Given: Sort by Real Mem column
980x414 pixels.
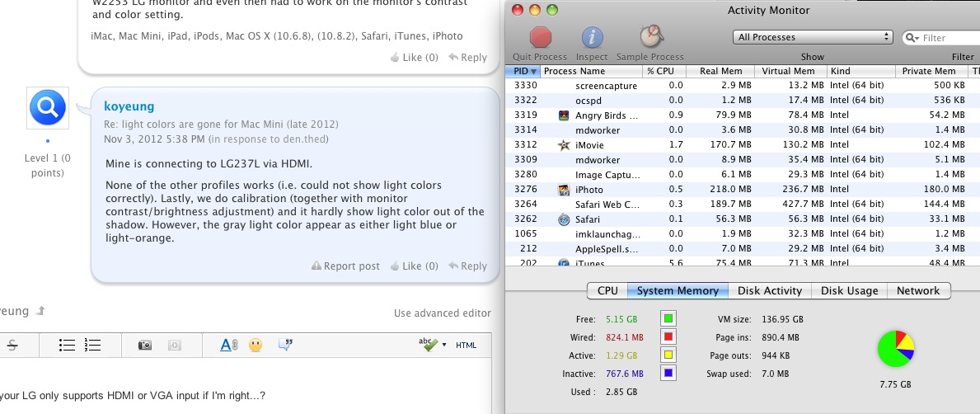Looking at the screenshot, I should (720, 71).
